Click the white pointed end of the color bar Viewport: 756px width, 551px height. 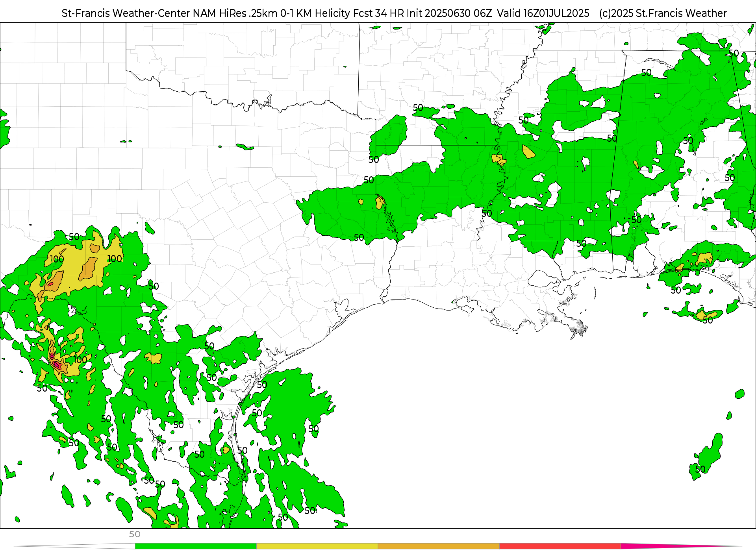(x=75, y=546)
